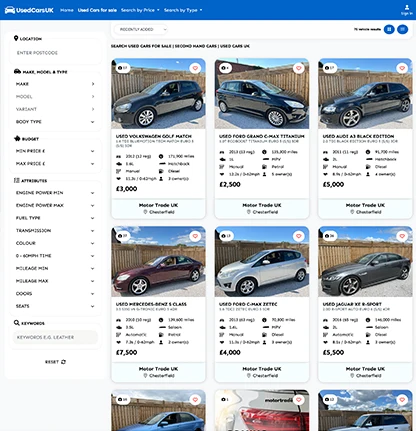Click the Audi A3 photo count badge
The width and height of the screenshot is (416, 431).
329,68
